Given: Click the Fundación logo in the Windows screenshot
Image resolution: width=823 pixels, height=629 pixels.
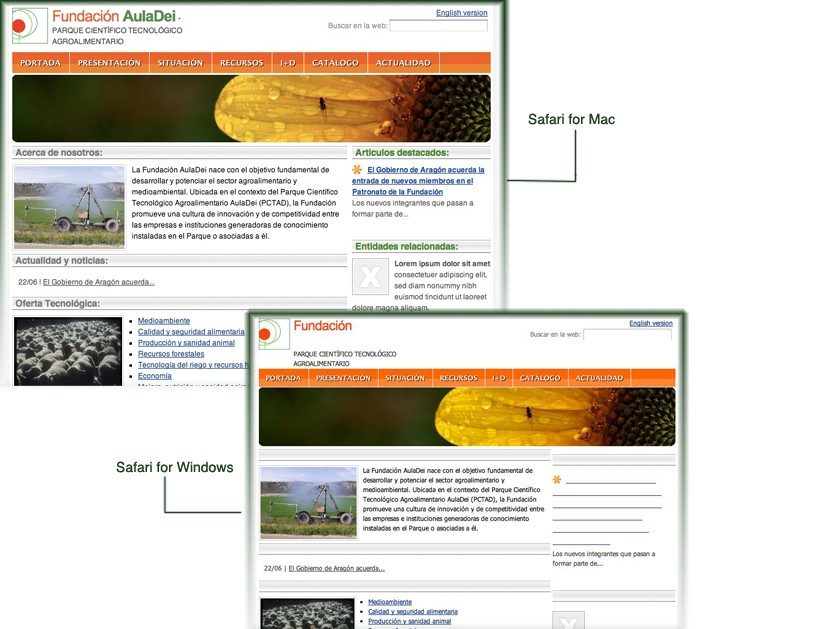Looking at the screenshot, I should pyautogui.click(x=274, y=333).
